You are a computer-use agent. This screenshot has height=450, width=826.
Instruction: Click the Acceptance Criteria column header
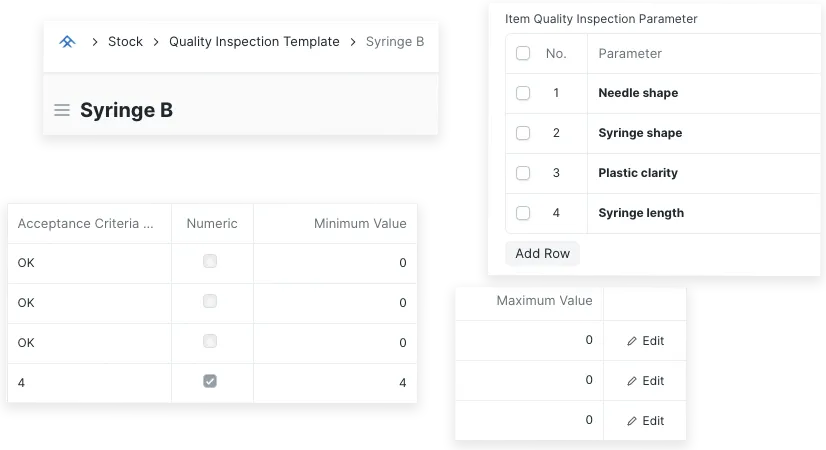88,223
